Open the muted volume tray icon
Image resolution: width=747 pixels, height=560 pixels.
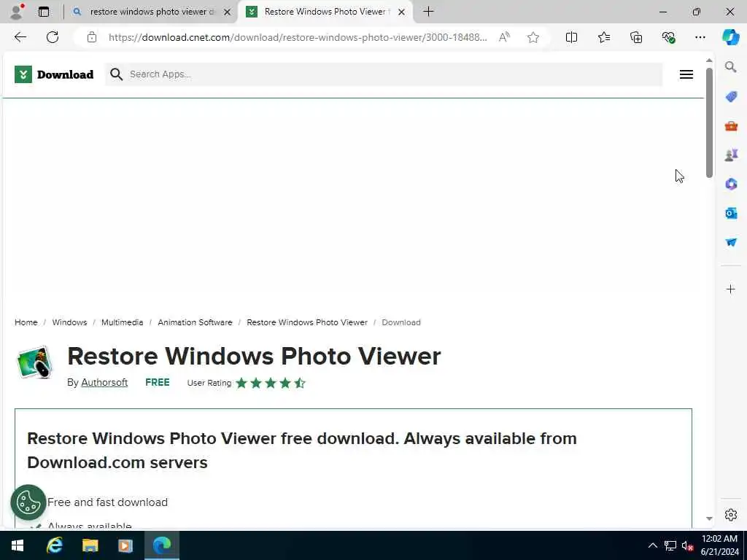(687, 545)
